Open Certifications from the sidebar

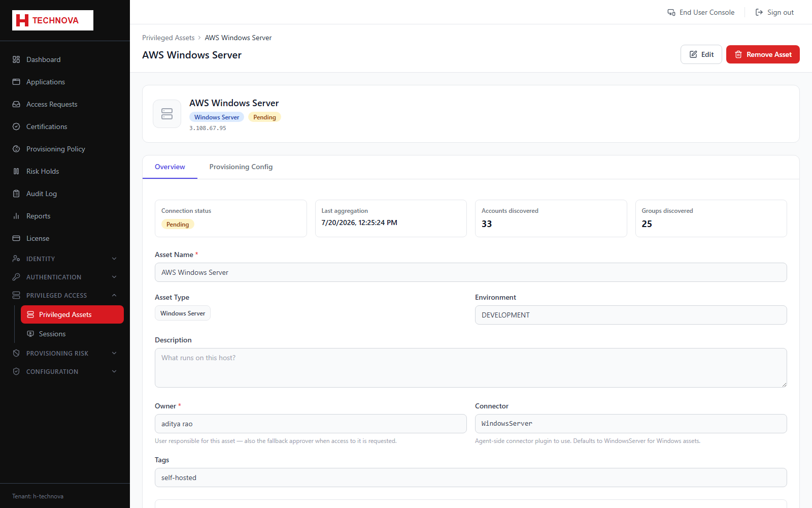tap(65, 126)
